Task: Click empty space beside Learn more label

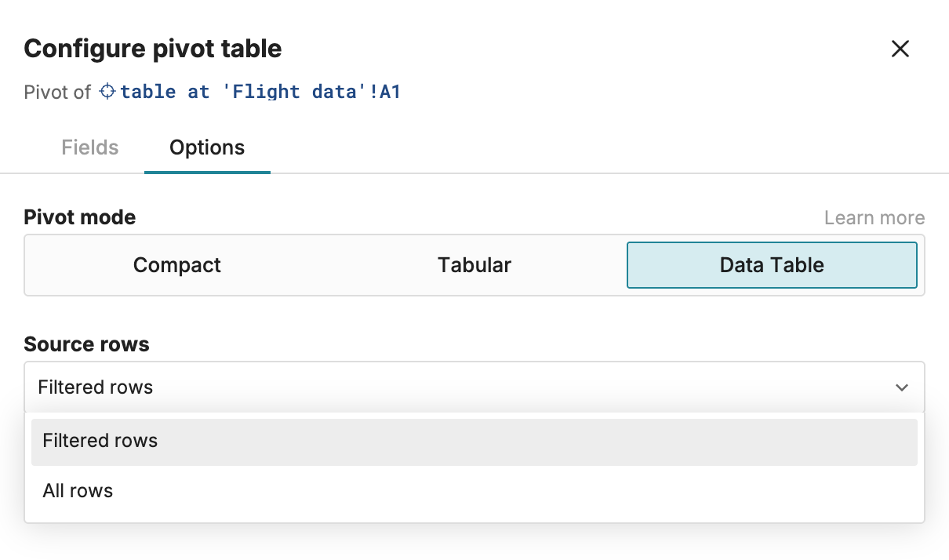Action: pyautogui.click(x=471, y=217)
